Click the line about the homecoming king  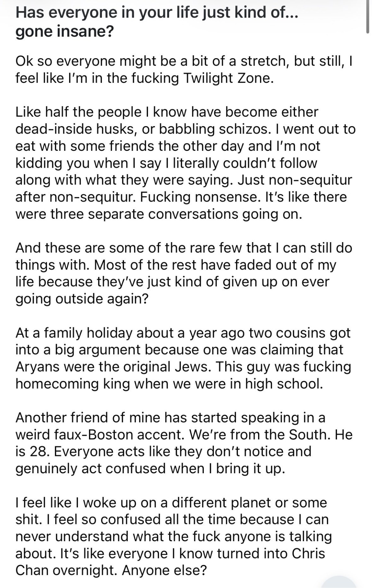(169, 384)
